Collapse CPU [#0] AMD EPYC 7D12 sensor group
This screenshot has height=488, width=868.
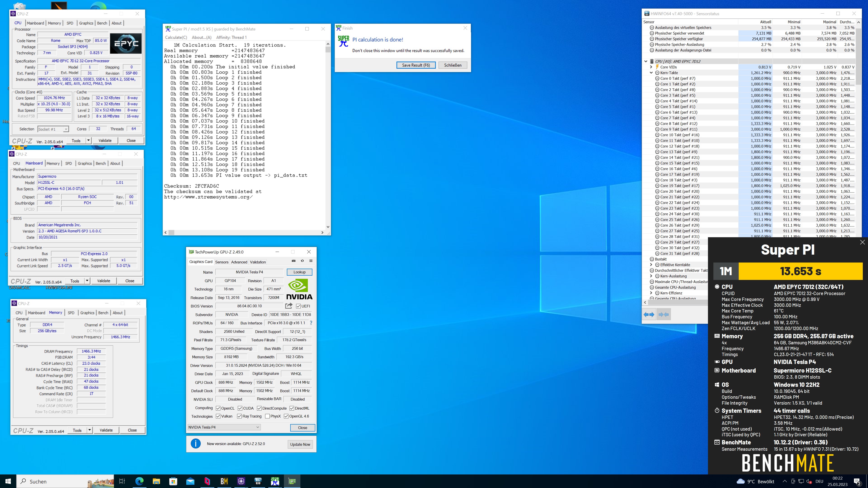pyautogui.click(x=646, y=61)
